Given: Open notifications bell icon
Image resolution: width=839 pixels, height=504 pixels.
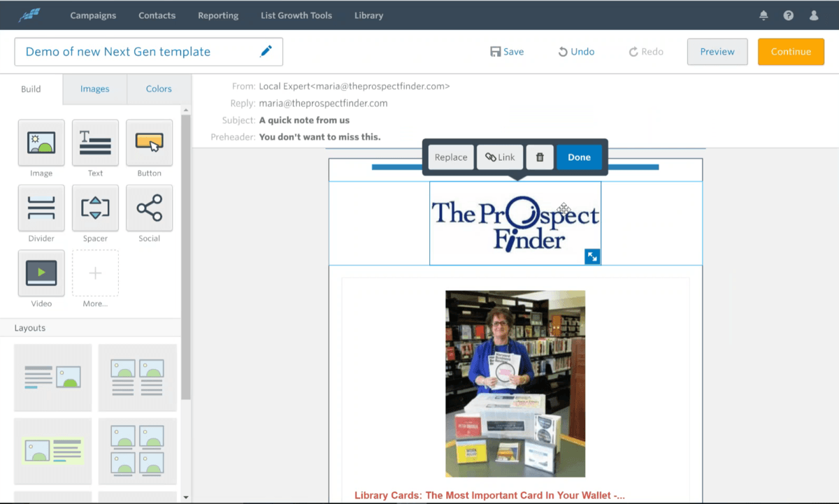Looking at the screenshot, I should point(763,15).
